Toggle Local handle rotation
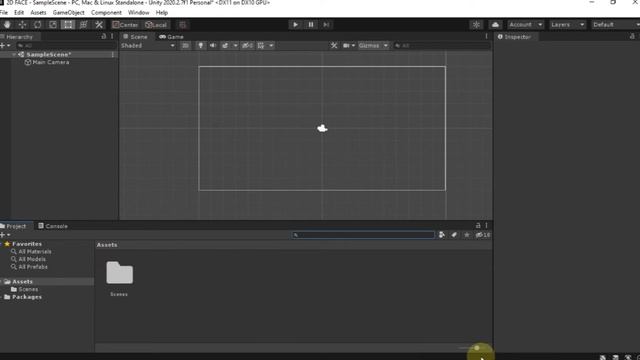640x360 pixels. [156, 24]
